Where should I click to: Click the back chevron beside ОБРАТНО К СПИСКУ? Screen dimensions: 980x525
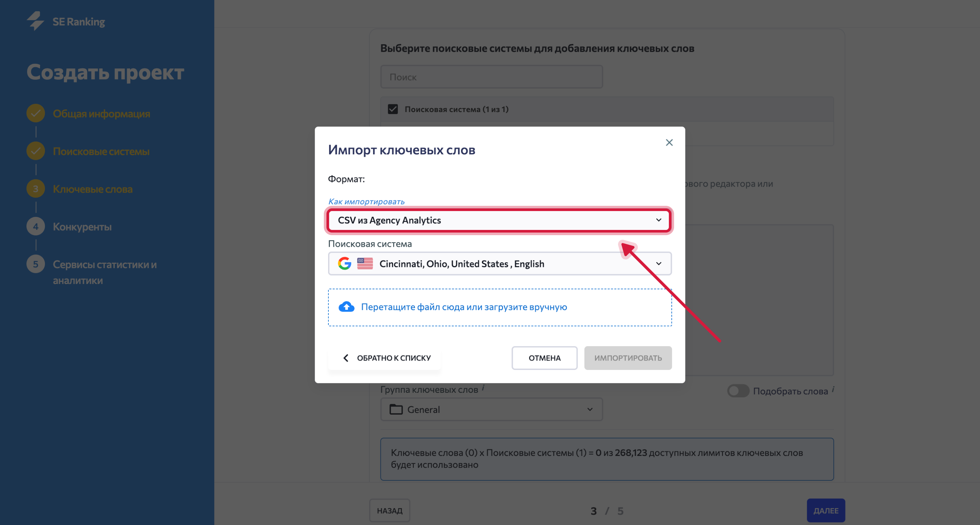tap(345, 358)
